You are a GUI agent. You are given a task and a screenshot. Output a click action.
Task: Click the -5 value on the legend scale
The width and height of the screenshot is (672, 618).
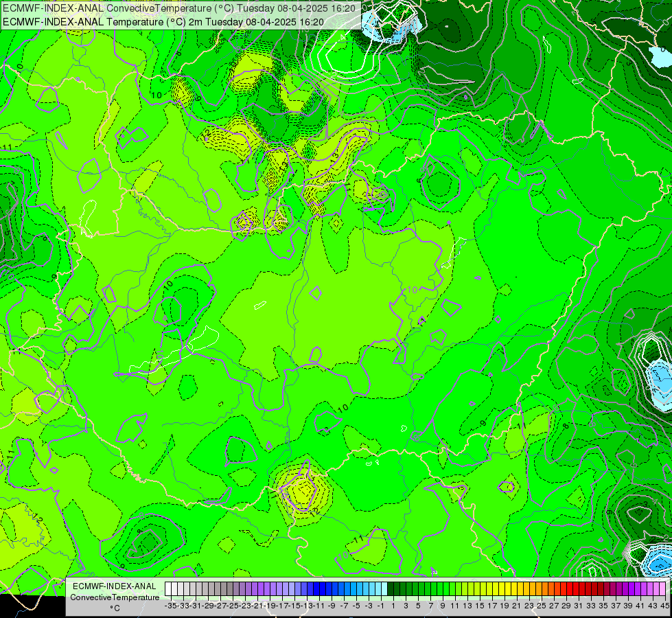[356, 606]
